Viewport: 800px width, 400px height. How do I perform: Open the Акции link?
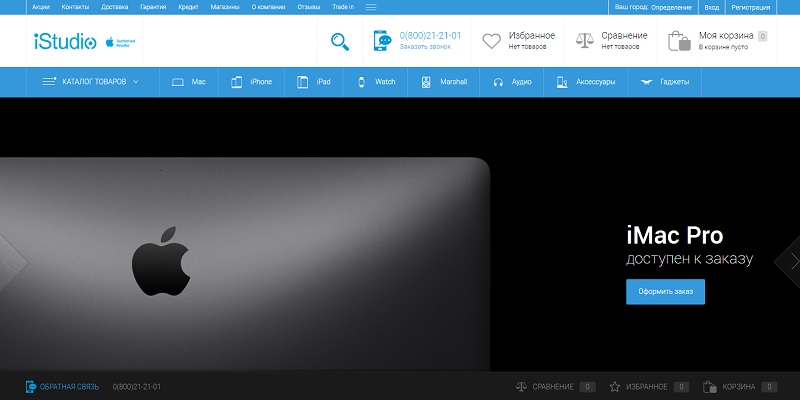coord(41,7)
